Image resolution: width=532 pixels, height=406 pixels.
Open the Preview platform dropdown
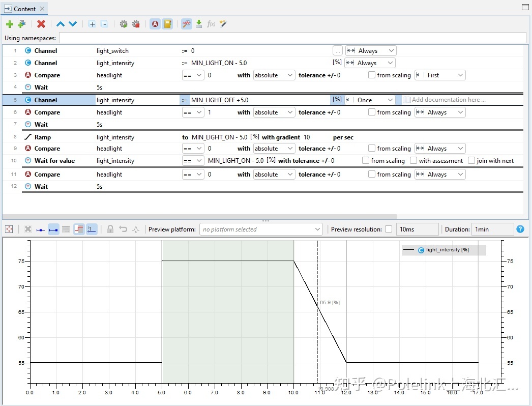(x=261, y=229)
